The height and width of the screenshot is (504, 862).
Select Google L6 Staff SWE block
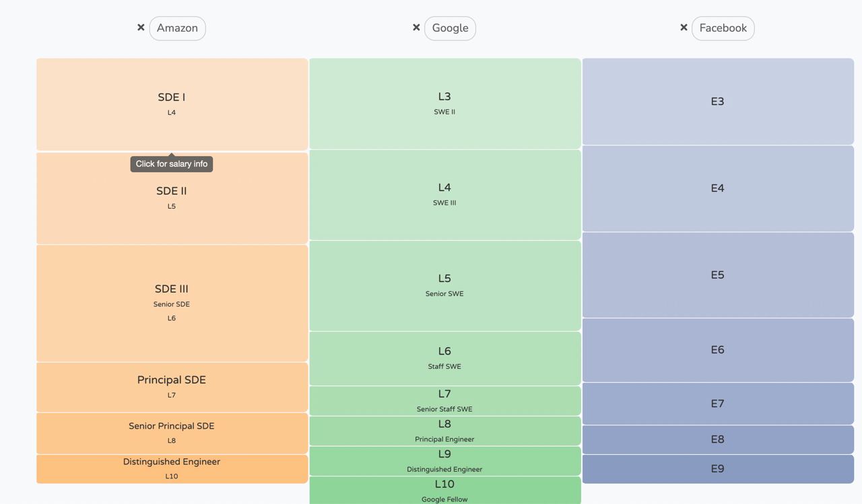point(445,359)
